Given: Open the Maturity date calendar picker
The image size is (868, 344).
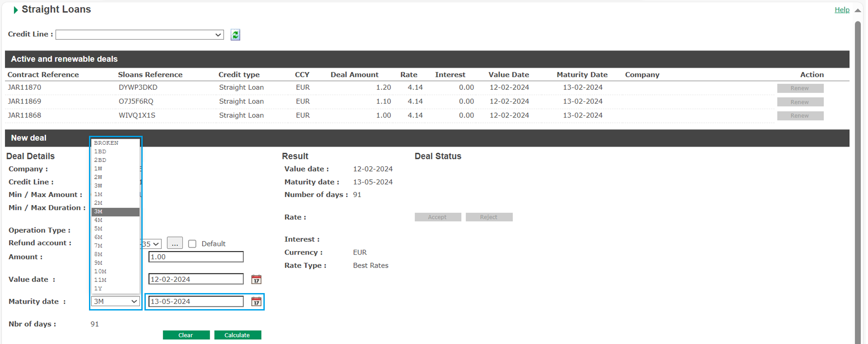Looking at the screenshot, I should coord(256,302).
